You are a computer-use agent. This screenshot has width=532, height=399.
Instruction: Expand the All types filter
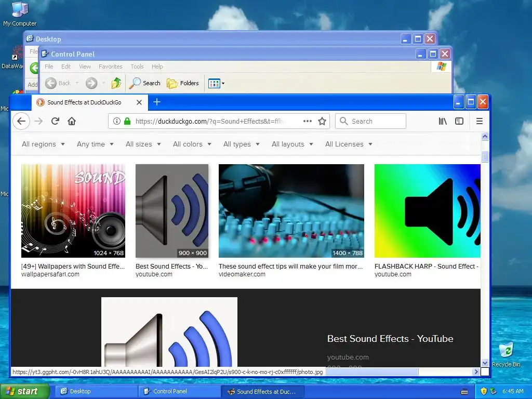click(241, 144)
